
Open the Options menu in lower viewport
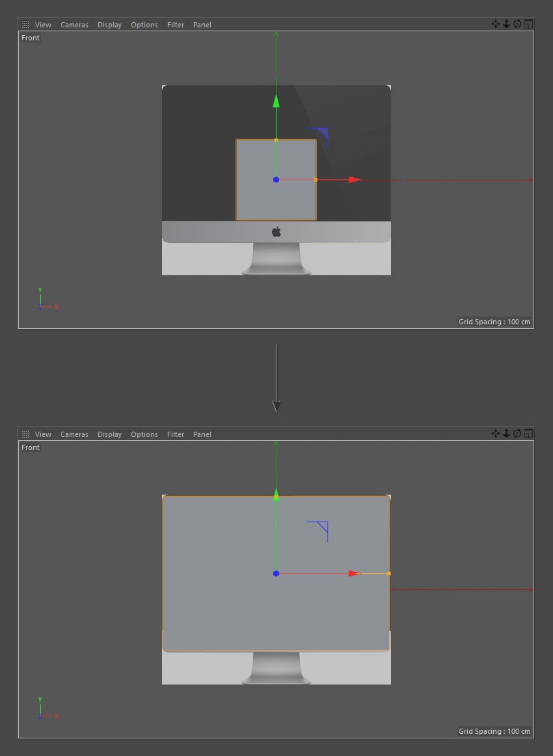pyautogui.click(x=144, y=434)
